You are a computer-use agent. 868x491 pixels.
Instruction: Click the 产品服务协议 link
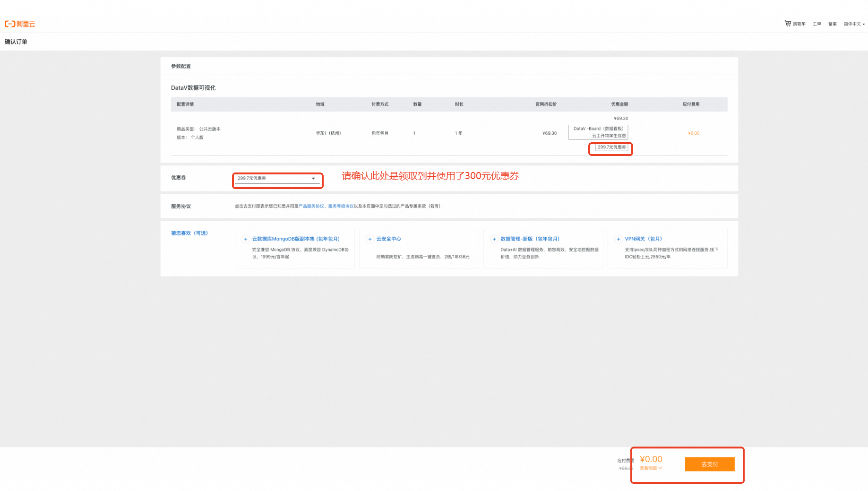[311, 206]
